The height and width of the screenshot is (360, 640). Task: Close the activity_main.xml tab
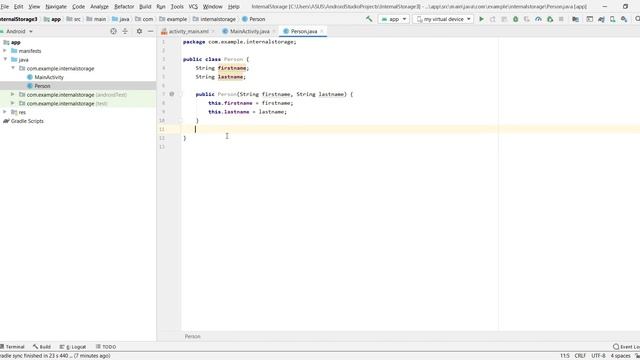point(213,31)
